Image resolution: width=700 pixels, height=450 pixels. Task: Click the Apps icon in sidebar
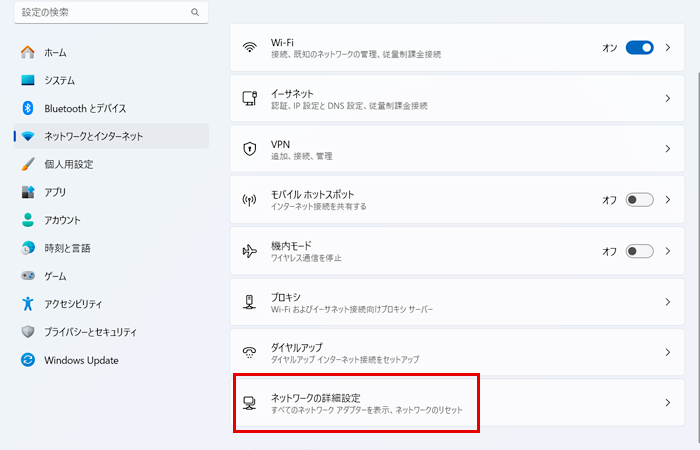coord(28,192)
